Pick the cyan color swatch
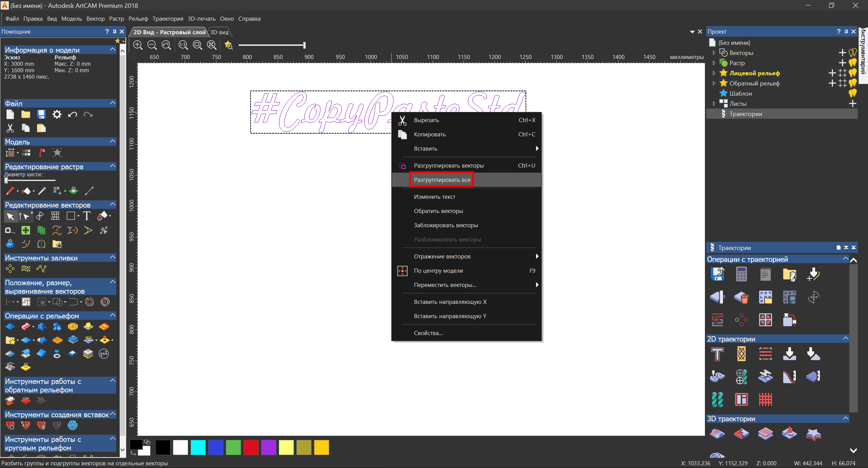The image size is (868, 468). click(x=198, y=447)
